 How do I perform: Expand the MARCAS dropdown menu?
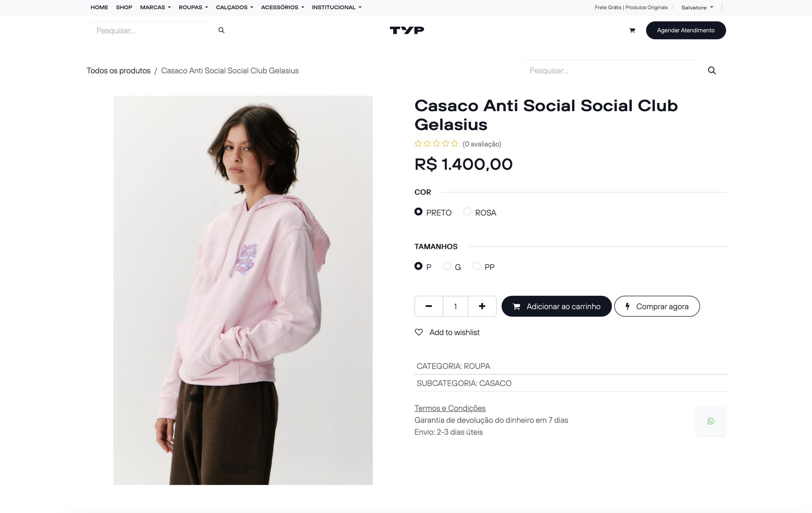click(x=155, y=7)
